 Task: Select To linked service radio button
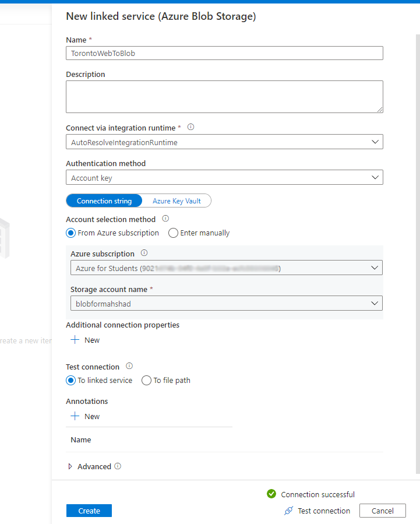tap(71, 381)
